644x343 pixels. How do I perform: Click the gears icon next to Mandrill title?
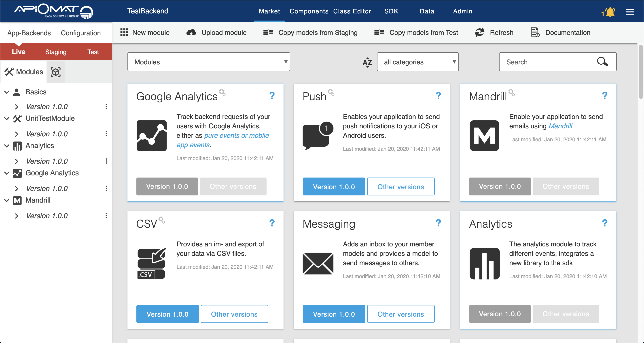[x=511, y=92]
